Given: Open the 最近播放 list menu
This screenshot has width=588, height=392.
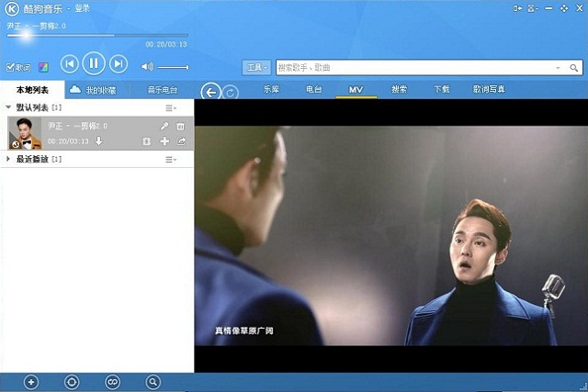Looking at the screenshot, I should click(x=171, y=160).
